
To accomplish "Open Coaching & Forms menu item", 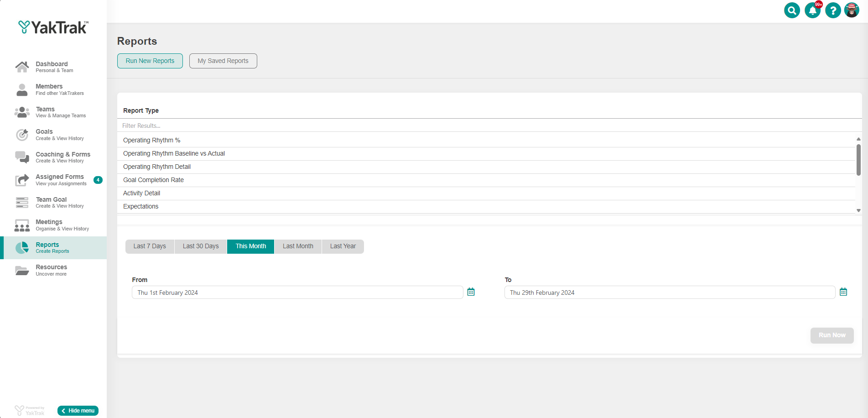I will (x=62, y=157).
